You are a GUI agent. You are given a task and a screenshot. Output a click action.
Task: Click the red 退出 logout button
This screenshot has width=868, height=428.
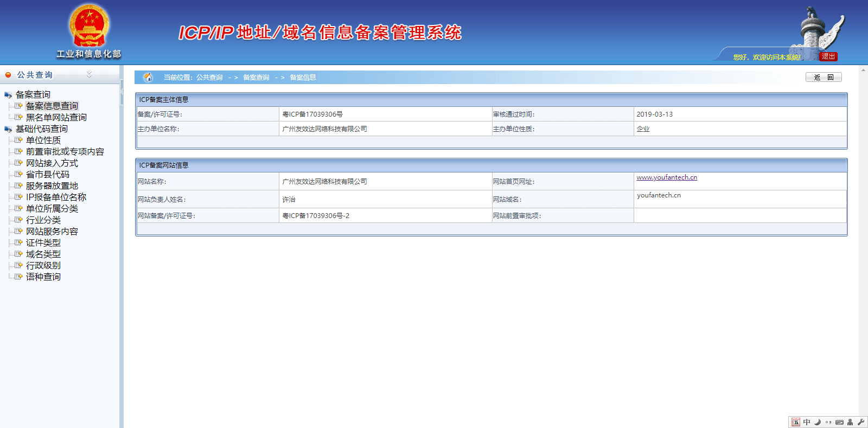(x=828, y=56)
